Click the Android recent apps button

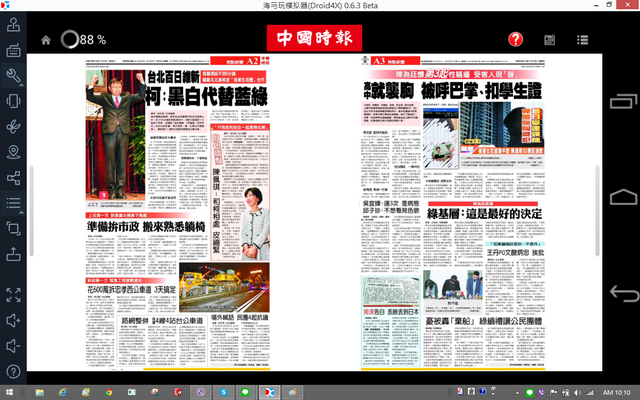coord(623,101)
